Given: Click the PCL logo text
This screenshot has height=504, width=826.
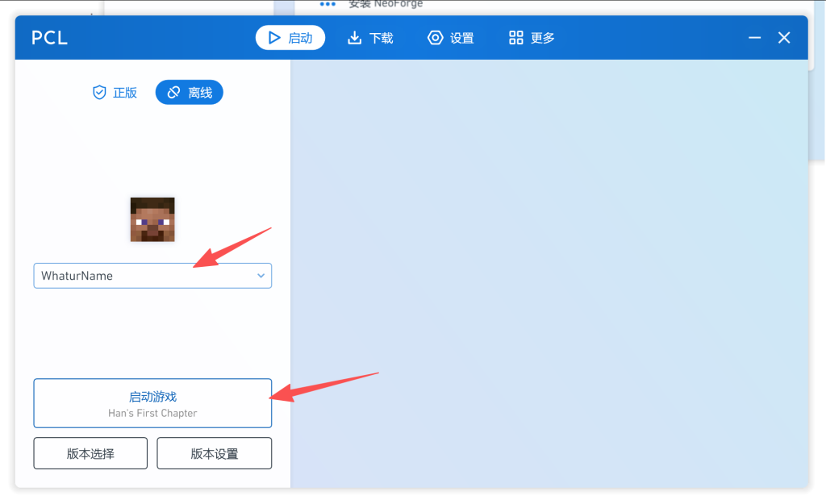Looking at the screenshot, I should click(49, 38).
